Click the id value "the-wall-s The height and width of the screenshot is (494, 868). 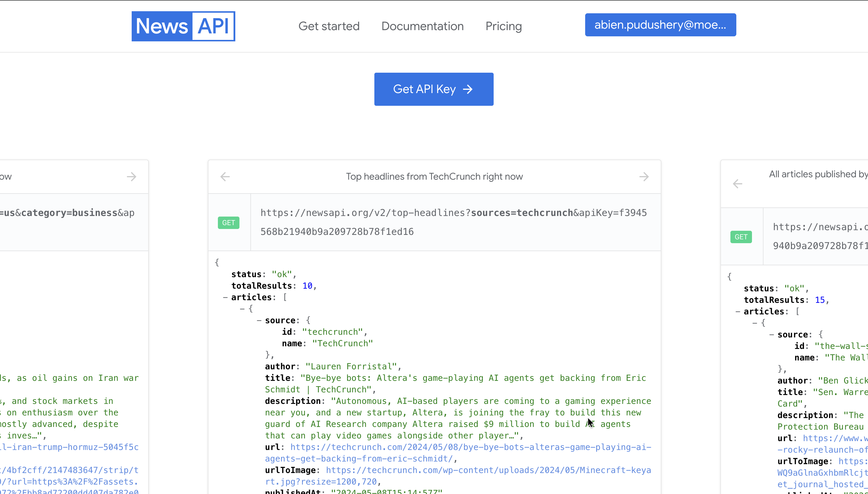click(841, 346)
